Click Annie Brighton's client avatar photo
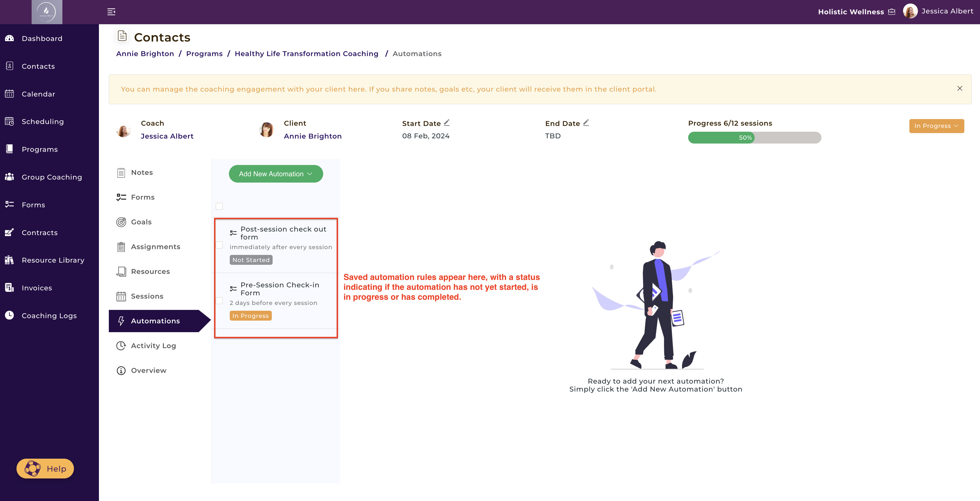 (266, 130)
